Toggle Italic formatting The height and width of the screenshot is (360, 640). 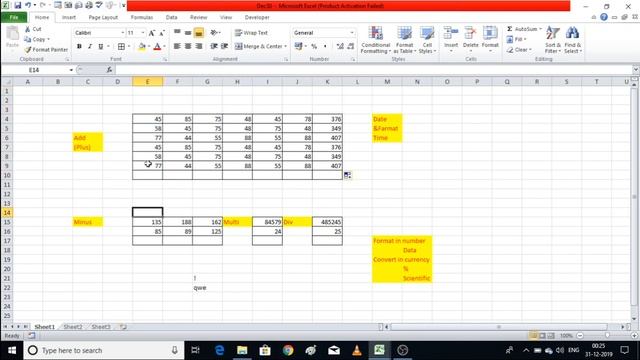(x=90, y=47)
